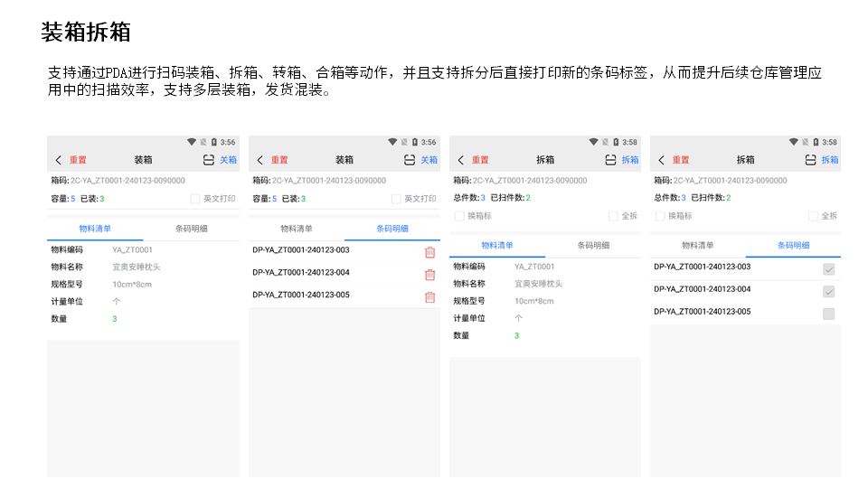Image resolution: width=868 pixels, height=488 pixels.
Task: Check the 全拆 option
Action: point(613,216)
